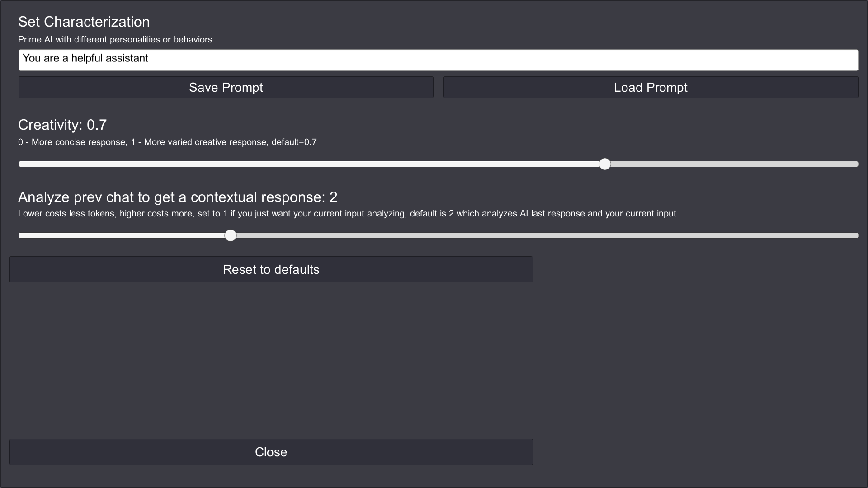Click the contextual response slider handle

coord(231,235)
